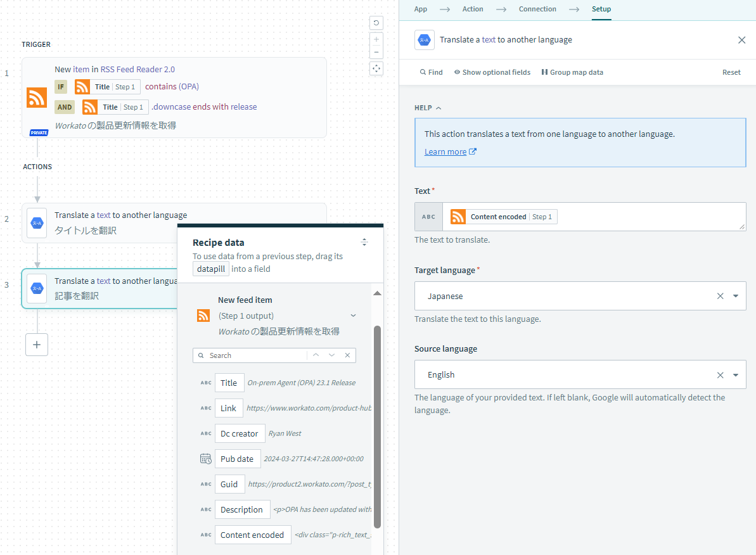The image size is (756, 555).
Task: Click RSS icon in the IF condition
Action: click(x=82, y=87)
